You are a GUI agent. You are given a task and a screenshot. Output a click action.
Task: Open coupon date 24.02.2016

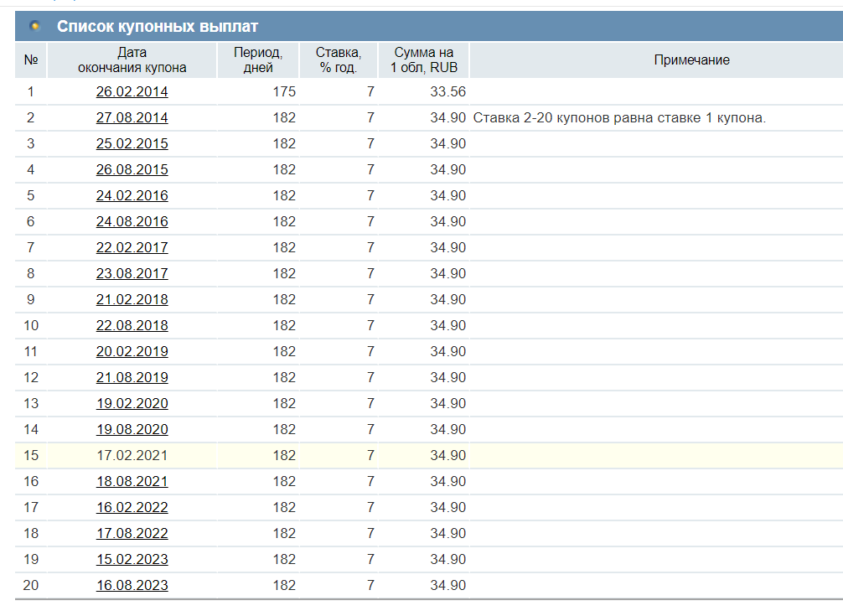click(132, 195)
